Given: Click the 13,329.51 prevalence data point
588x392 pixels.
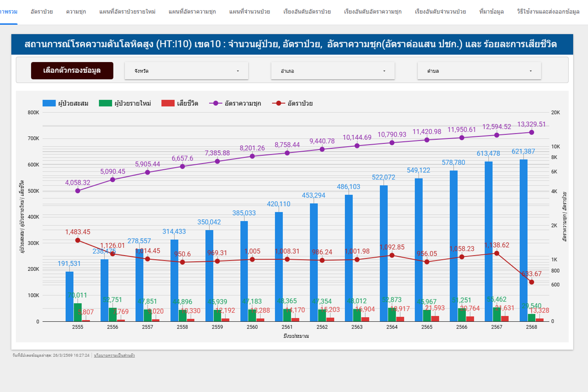Looking at the screenshot, I should [532, 132].
